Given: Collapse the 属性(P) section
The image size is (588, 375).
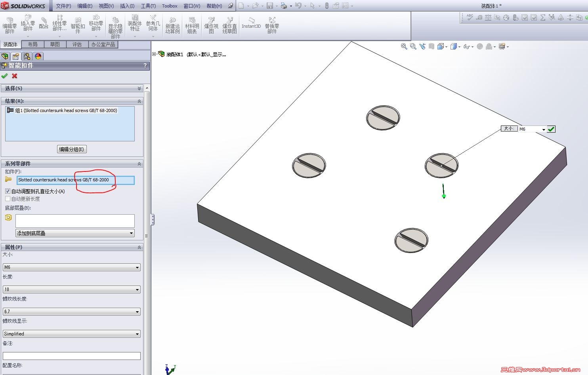Looking at the screenshot, I should pos(139,247).
